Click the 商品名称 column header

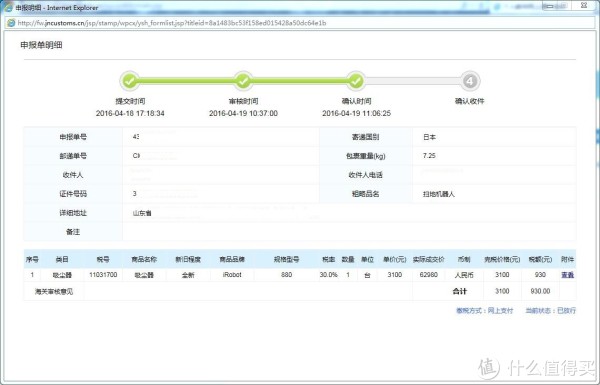pos(144,259)
